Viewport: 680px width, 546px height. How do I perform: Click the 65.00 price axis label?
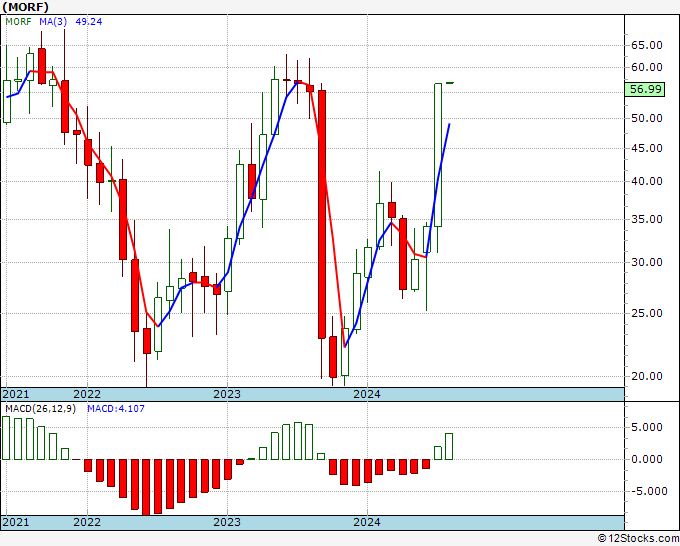[x=646, y=45]
